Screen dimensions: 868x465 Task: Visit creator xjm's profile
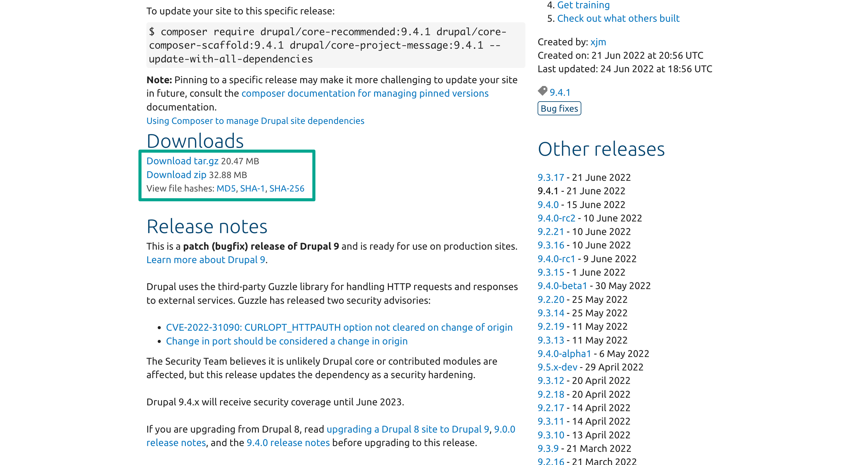pos(598,42)
